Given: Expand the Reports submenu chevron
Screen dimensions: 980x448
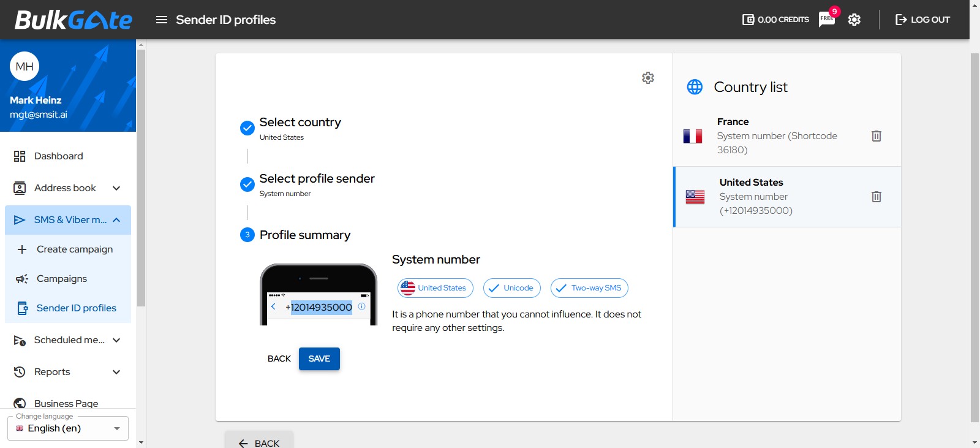Looking at the screenshot, I should coord(116,372).
